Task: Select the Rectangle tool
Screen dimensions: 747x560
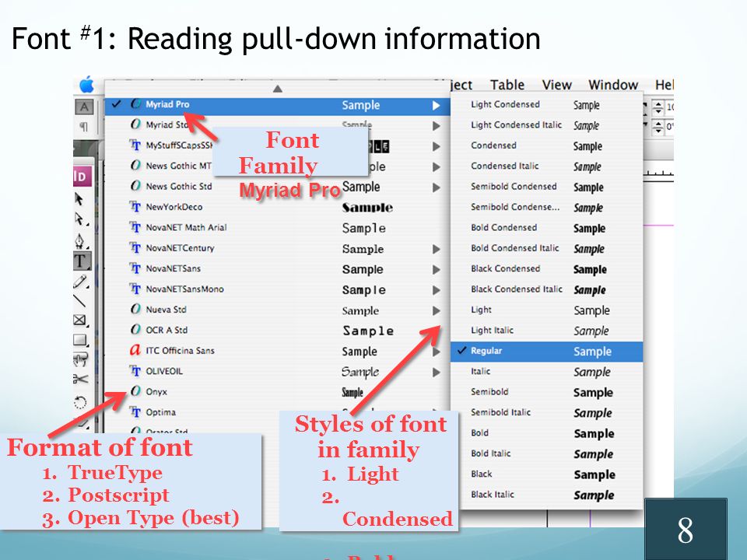Action: [80, 340]
